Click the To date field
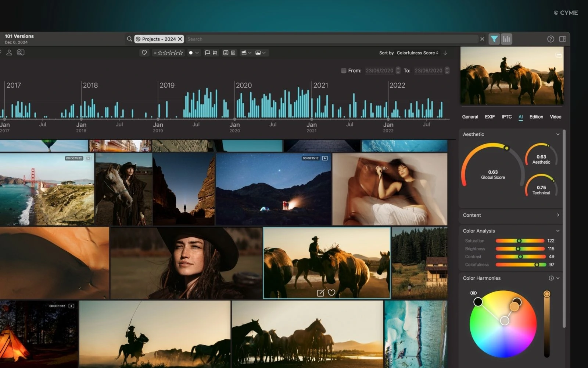The width and height of the screenshot is (588, 368). (x=428, y=71)
